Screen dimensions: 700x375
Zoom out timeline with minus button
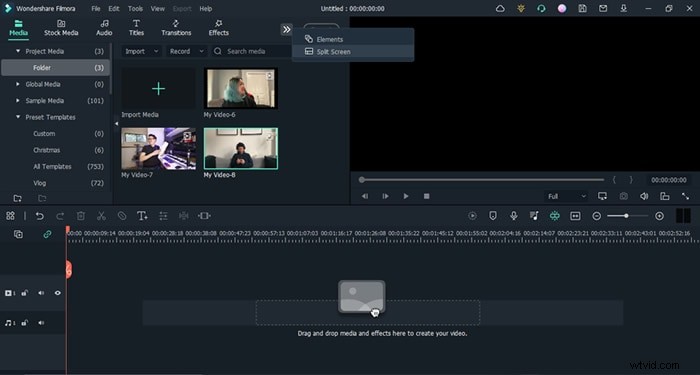pos(596,216)
